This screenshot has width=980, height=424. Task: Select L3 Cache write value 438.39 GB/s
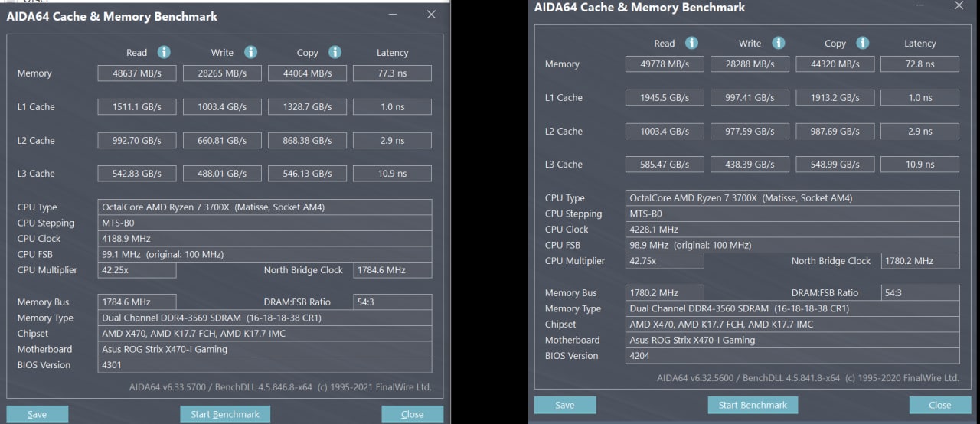pyautogui.click(x=750, y=165)
